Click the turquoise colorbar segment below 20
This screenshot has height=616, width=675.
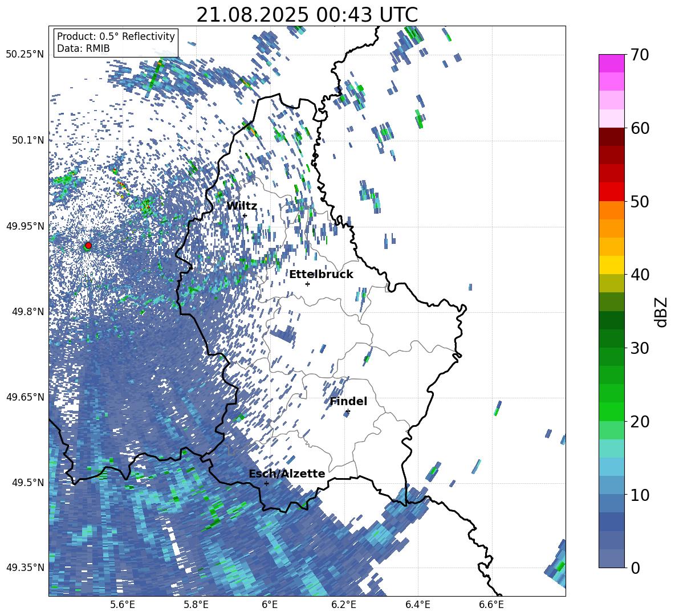(611, 448)
